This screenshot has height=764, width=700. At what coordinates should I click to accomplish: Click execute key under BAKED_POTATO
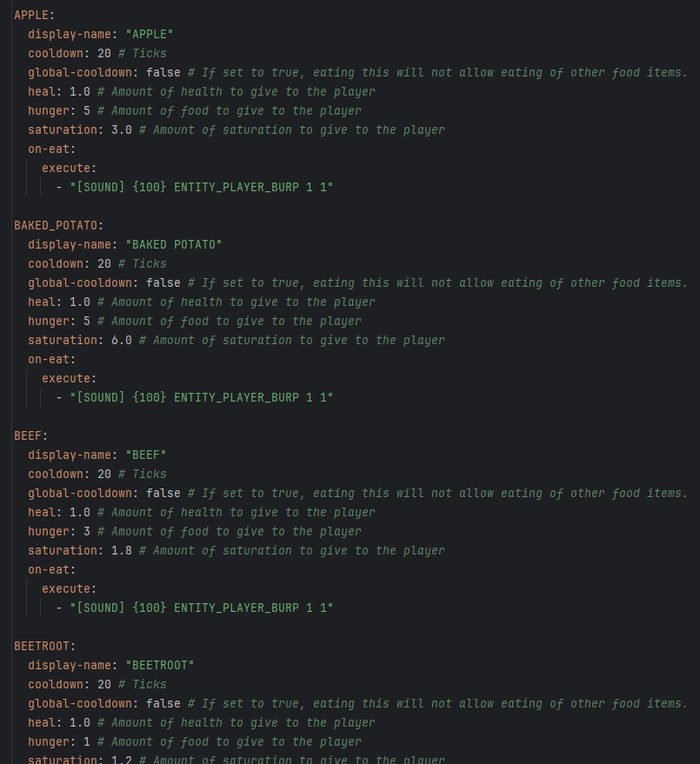pyautogui.click(x=66, y=379)
